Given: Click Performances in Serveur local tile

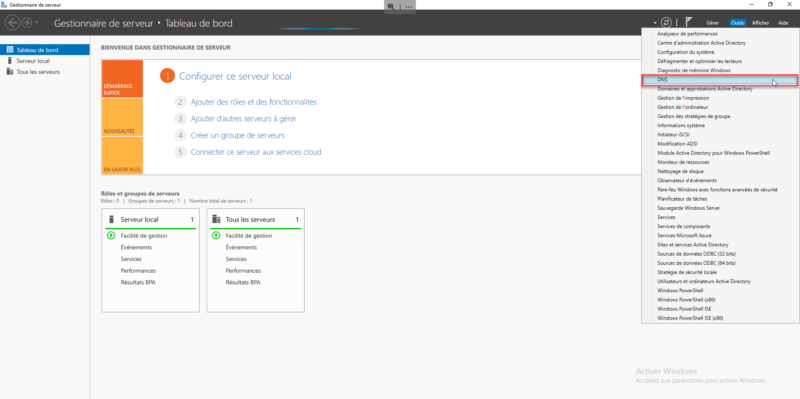Looking at the screenshot, I should tap(138, 271).
